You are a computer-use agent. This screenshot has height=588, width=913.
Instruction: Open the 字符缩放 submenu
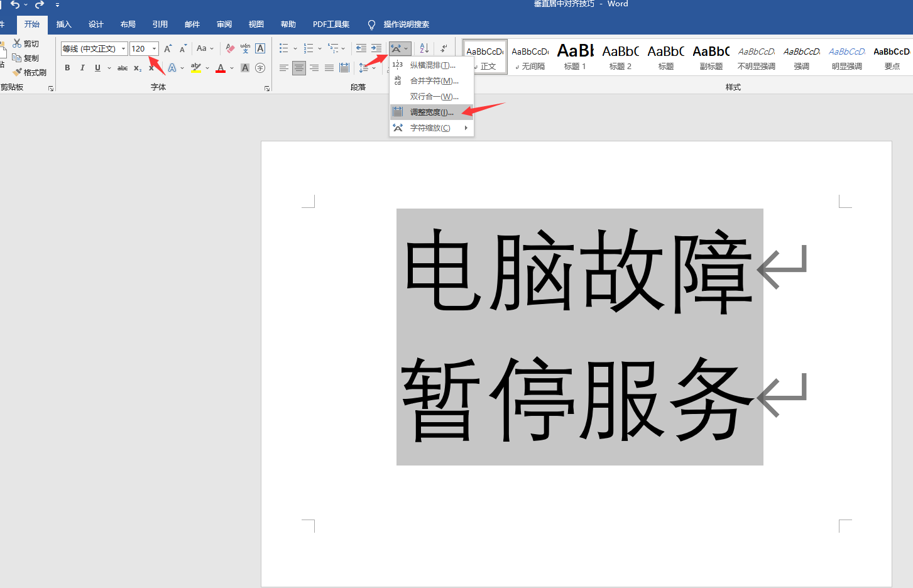(432, 128)
